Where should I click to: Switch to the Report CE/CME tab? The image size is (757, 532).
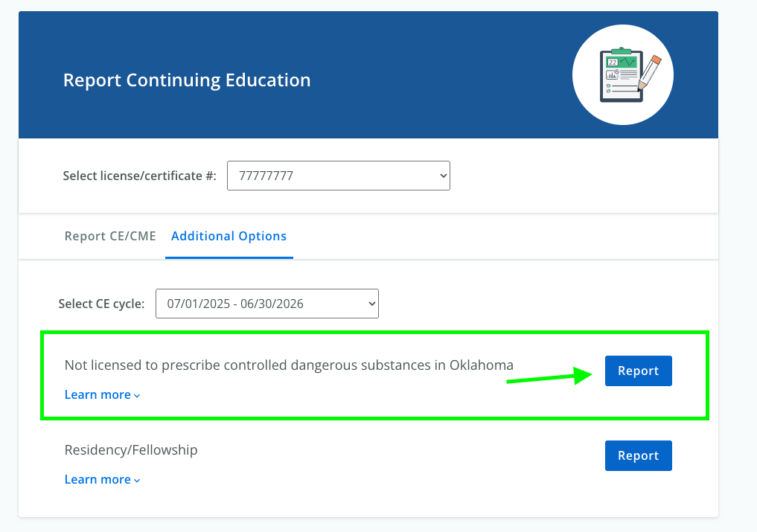tap(110, 236)
